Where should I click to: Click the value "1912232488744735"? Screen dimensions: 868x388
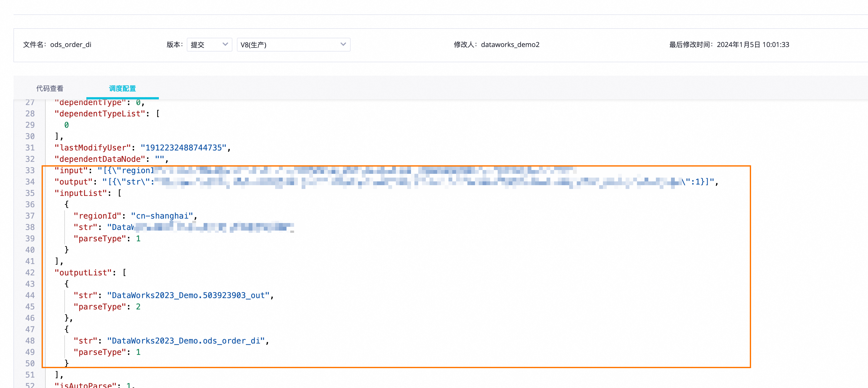click(x=184, y=148)
